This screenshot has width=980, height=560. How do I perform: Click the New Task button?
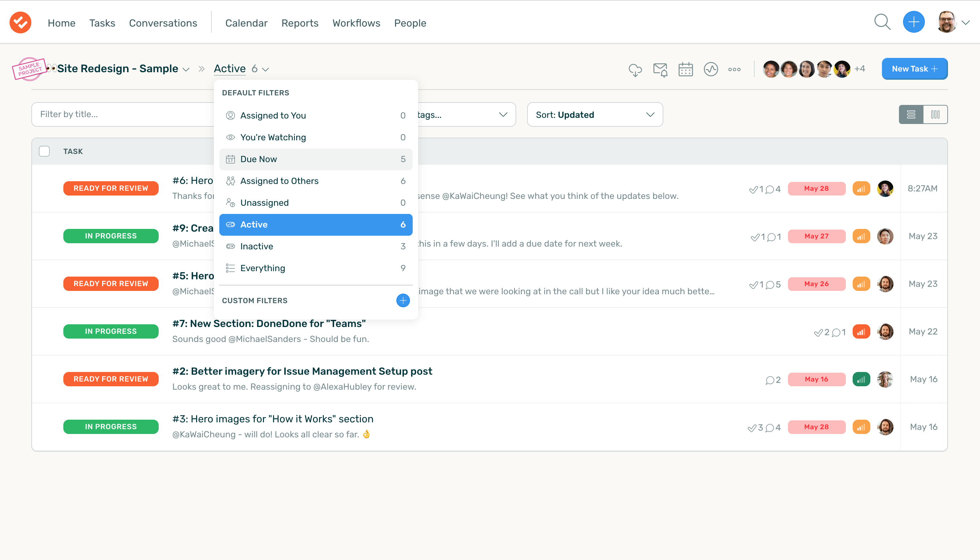914,69
